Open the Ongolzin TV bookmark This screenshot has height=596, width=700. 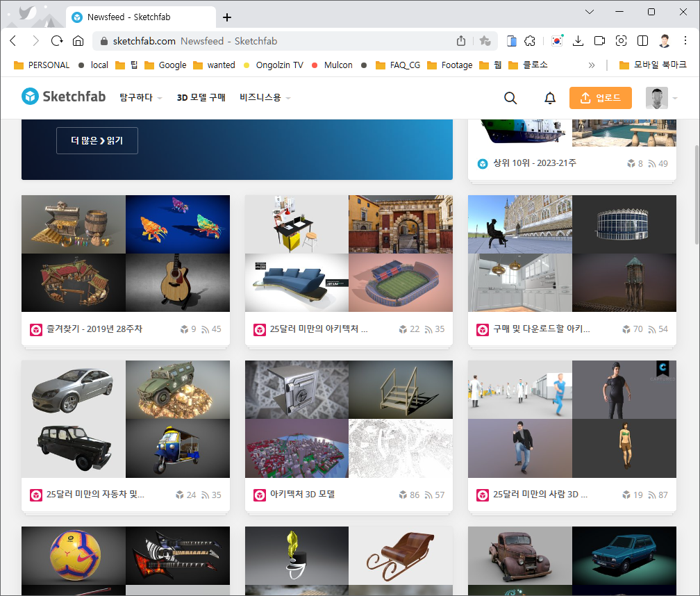click(x=273, y=65)
